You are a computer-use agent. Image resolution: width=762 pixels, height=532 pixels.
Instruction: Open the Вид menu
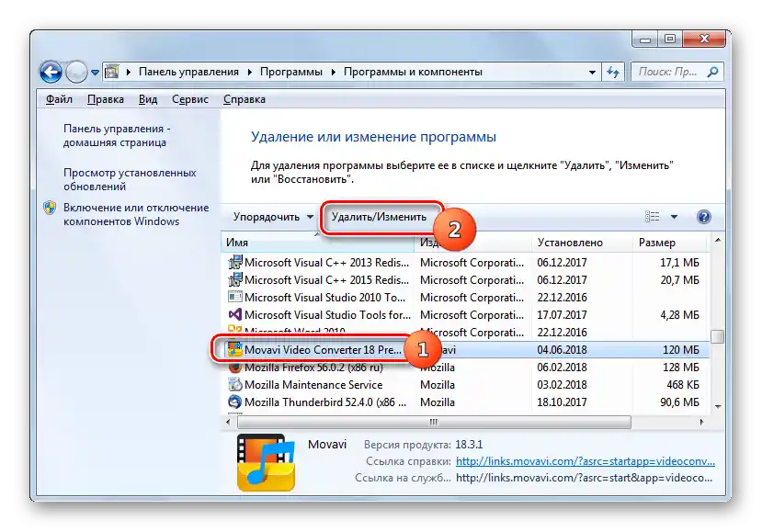pyautogui.click(x=148, y=99)
